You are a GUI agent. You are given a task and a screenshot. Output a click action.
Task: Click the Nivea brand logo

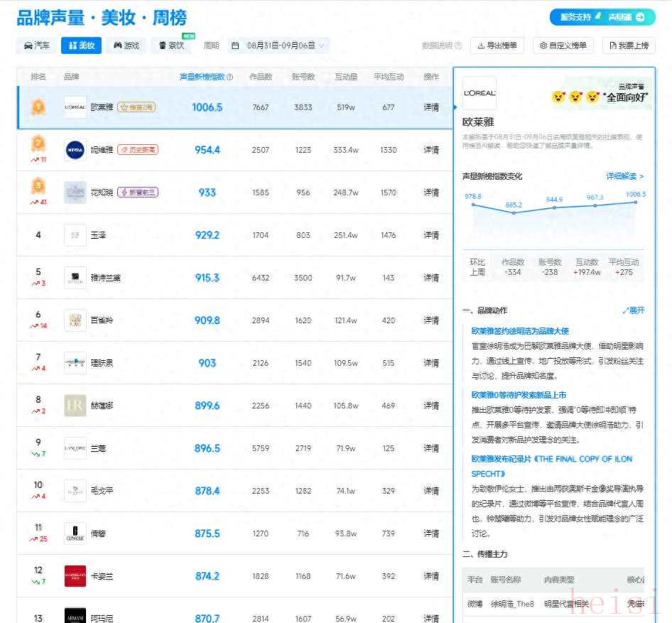pos(75,150)
